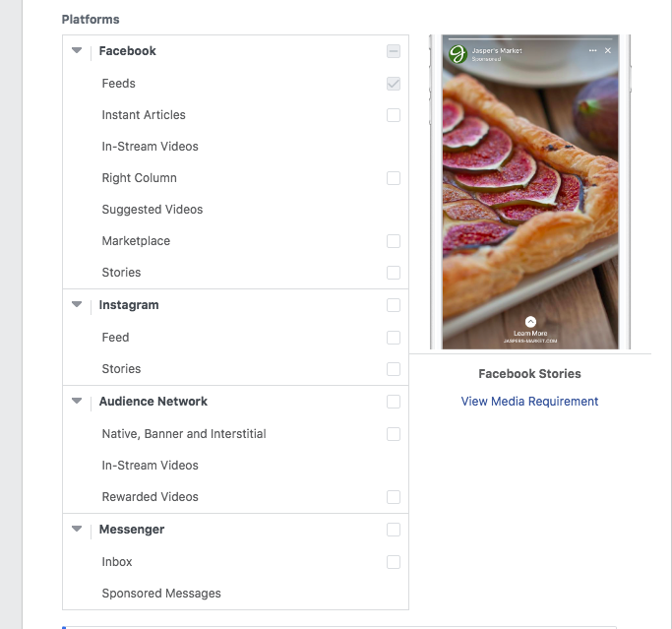Select the Sponsored Messages placement row
This screenshot has height=629, width=672.
pyautogui.click(x=236, y=594)
